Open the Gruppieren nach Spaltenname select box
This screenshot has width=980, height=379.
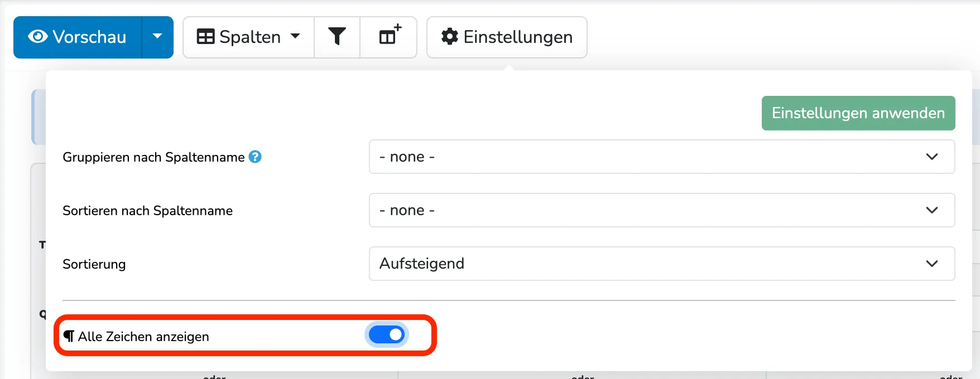(662, 157)
